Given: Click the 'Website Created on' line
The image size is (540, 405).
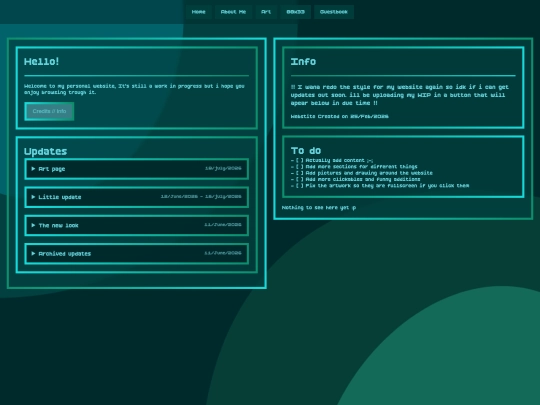Looking at the screenshot, I should pyautogui.click(x=340, y=116).
